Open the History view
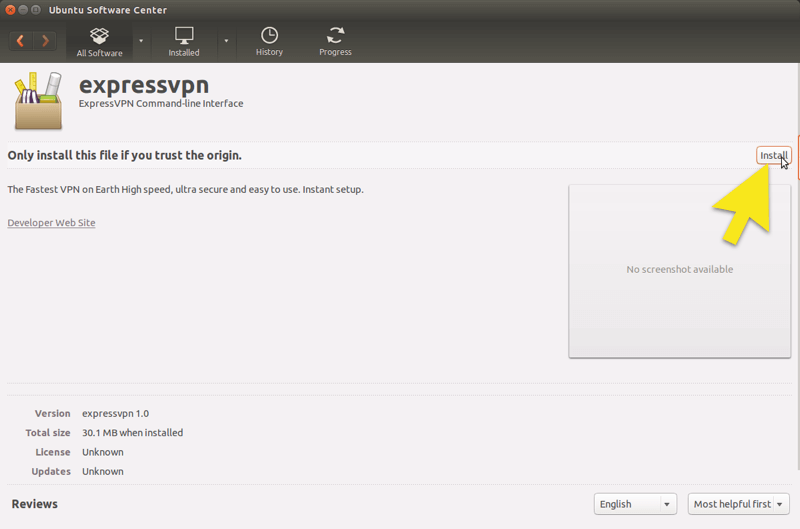 click(269, 42)
